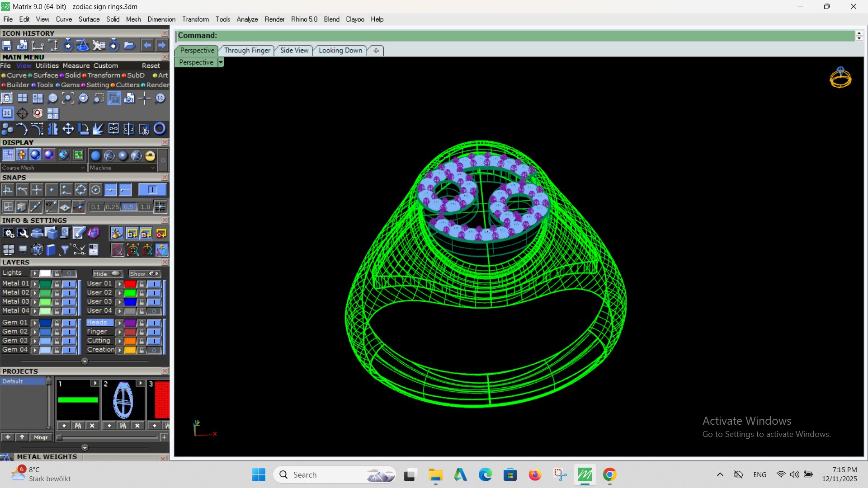Open the Surface menu in the menu bar

[89, 19]
